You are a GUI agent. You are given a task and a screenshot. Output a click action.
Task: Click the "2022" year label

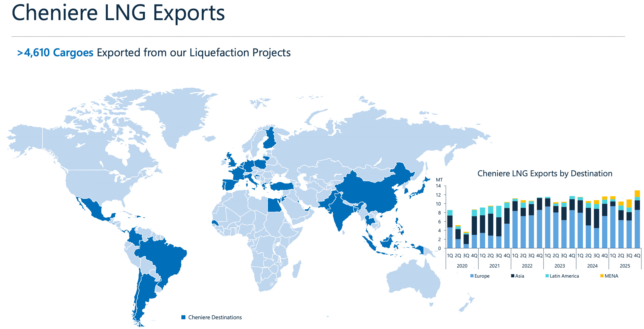pos(527,266)
